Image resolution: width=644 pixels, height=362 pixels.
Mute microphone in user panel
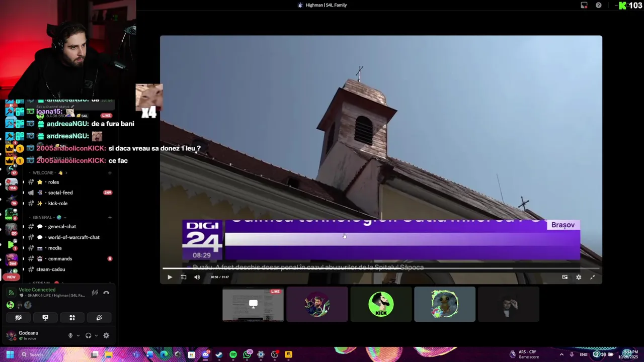point(70,336)
